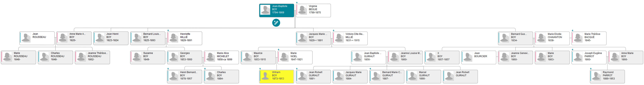The image size is (644, 85).
Task: Expand the plus above William BOY
Action: pos(260,68)
